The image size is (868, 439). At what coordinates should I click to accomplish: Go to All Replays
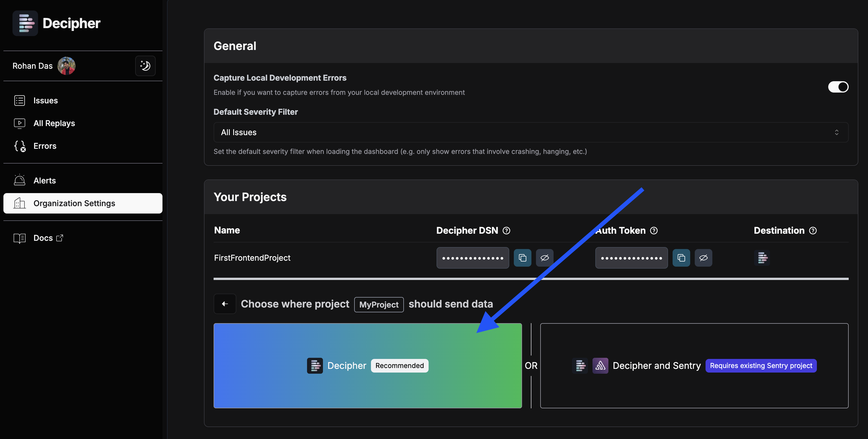83,123
